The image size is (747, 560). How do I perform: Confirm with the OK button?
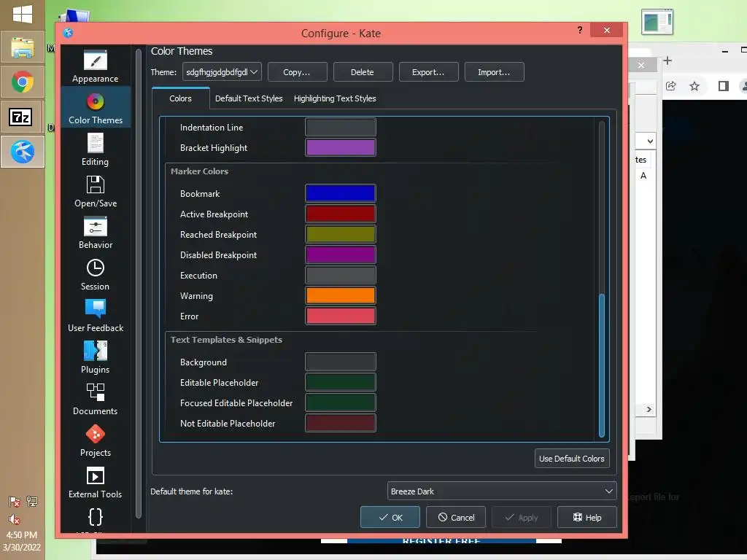click(390, 517)
